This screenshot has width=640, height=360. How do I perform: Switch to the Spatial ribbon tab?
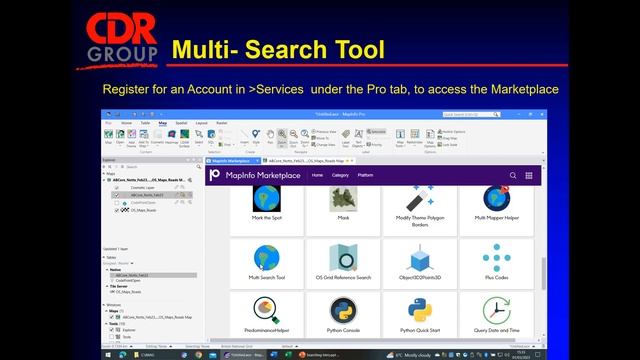[x=181, y=123]
